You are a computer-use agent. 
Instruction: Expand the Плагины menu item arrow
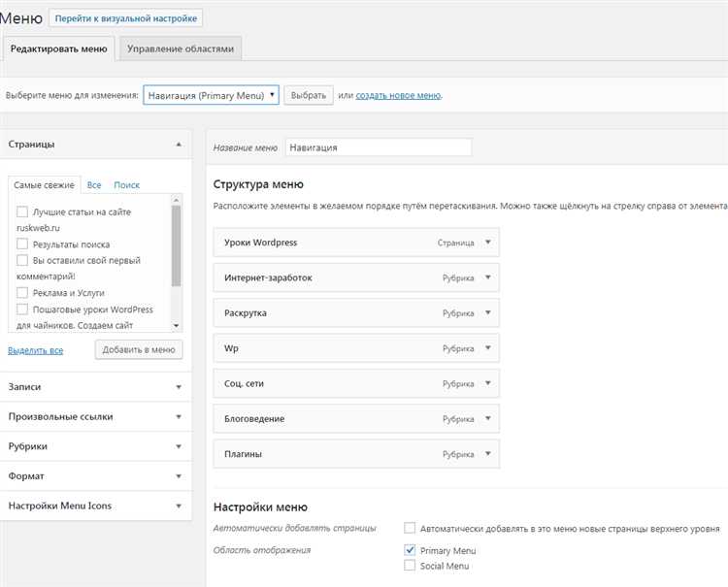[488, 454]
